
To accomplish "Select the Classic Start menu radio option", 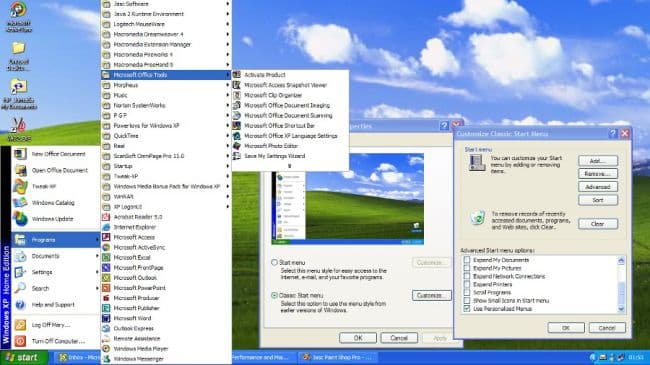I will coord(274,295).
